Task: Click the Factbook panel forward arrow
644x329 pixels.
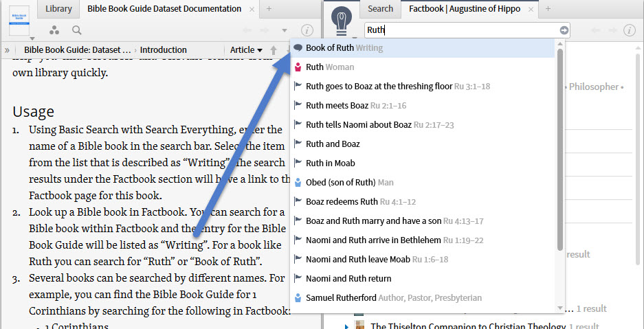Action: [612, 30]
